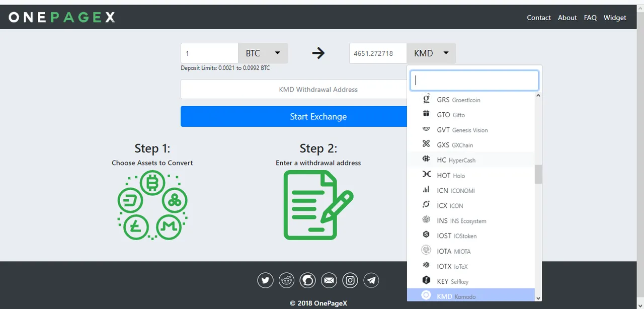644x309 pixels.
Task: Click the "© 2018 OnePageX" footer text
Action: coord(318,303)
